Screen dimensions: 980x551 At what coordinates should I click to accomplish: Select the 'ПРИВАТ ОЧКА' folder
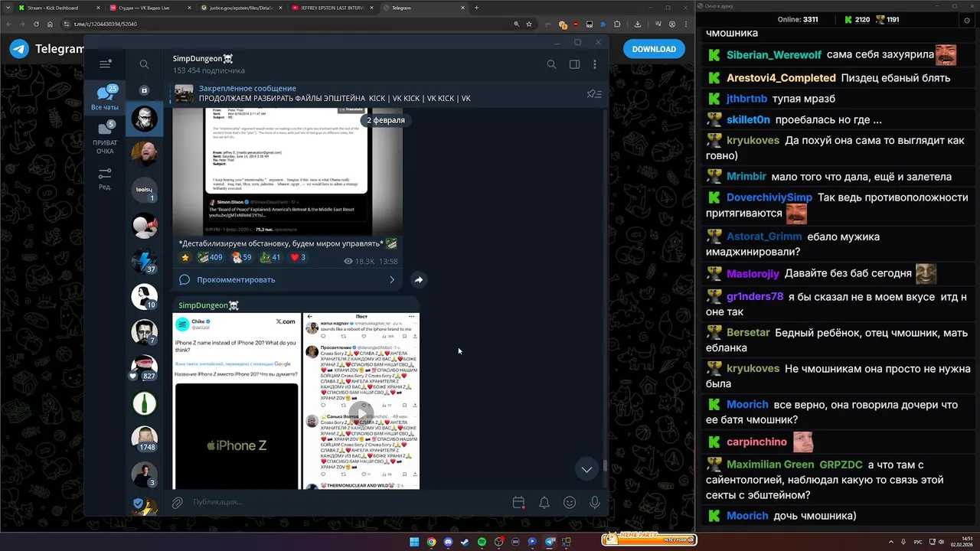pyautogui.click(x=105, y=138)
